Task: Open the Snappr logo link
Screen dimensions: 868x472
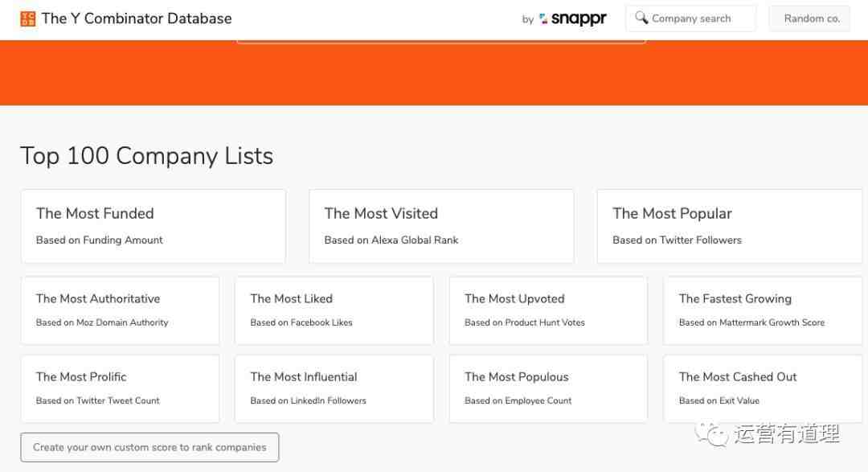Action: point(573,18)
